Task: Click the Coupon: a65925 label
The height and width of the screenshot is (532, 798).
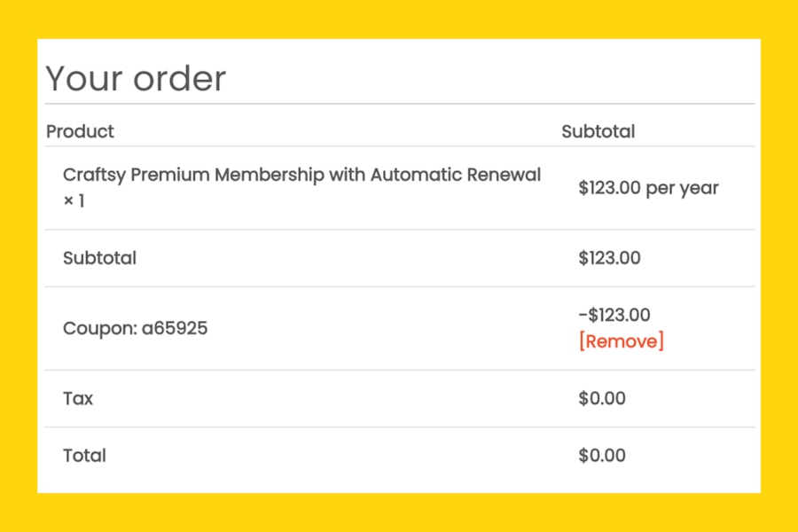Action: click(136, 328)
